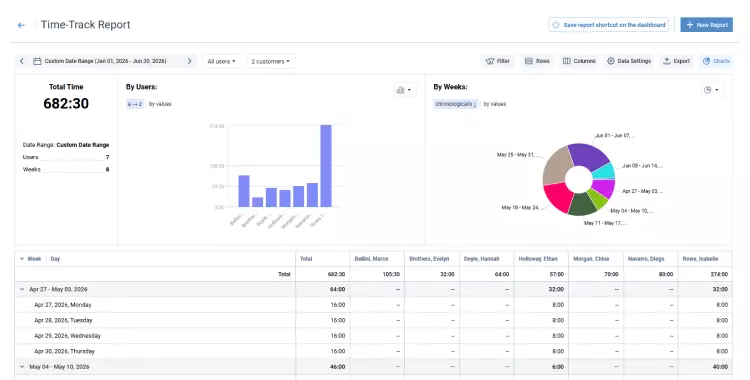Image resolution: width=750 pixels, height=380 pixels.
Task: Sort By Users chart by values
Action: point(160,104)
